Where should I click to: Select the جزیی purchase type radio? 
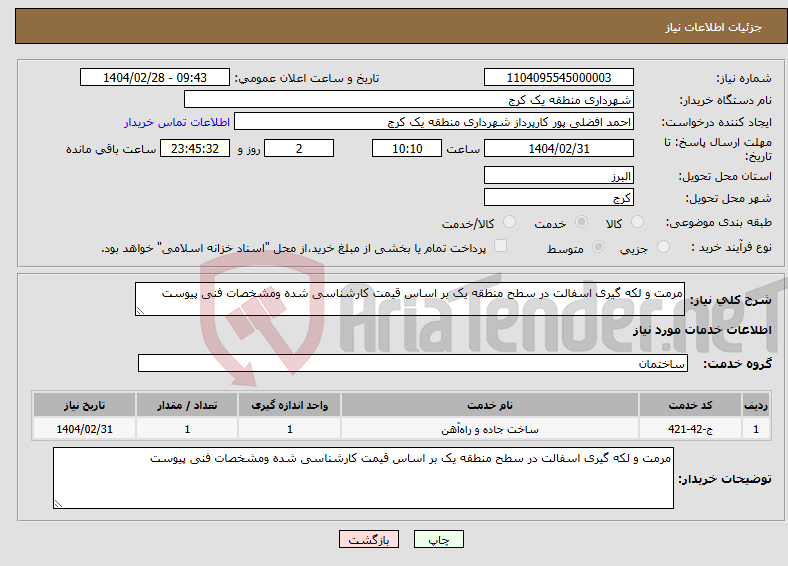(663, 246)
